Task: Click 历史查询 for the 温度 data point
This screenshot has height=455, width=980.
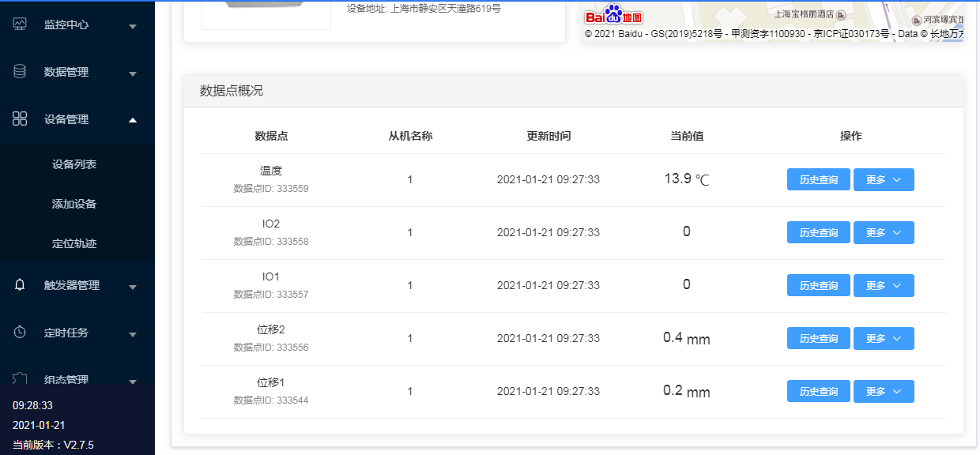Action: point(818,179)
